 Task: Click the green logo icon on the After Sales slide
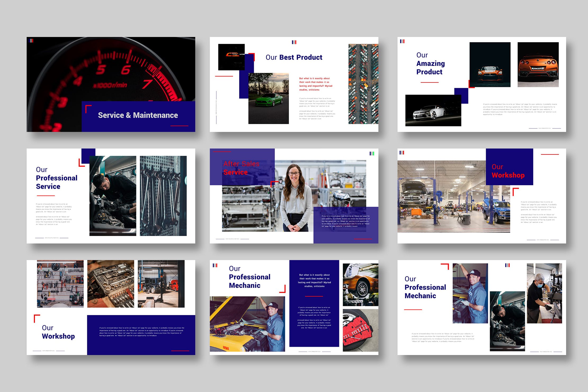click(x=372, y=154)
